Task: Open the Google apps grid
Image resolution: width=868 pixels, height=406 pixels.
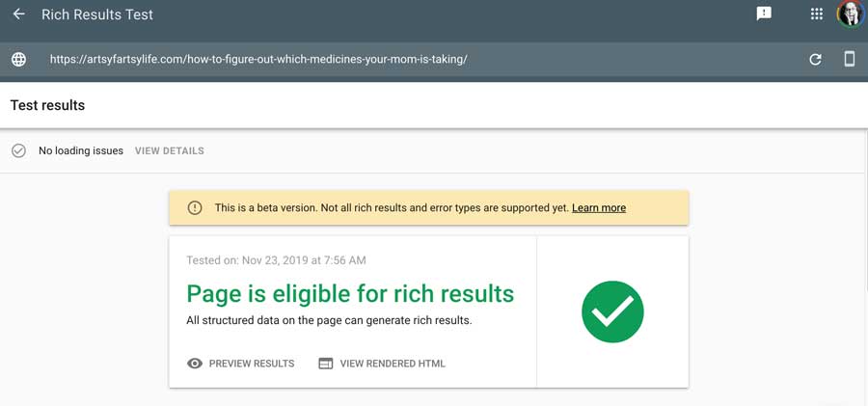Action: (x=817, y=14)
